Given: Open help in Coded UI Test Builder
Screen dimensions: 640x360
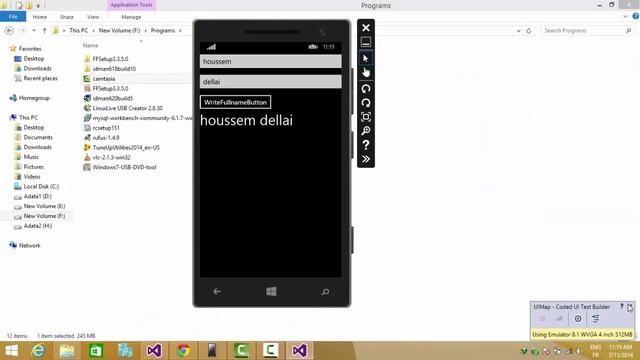Looking at the screenshot, I should point(622,307).
